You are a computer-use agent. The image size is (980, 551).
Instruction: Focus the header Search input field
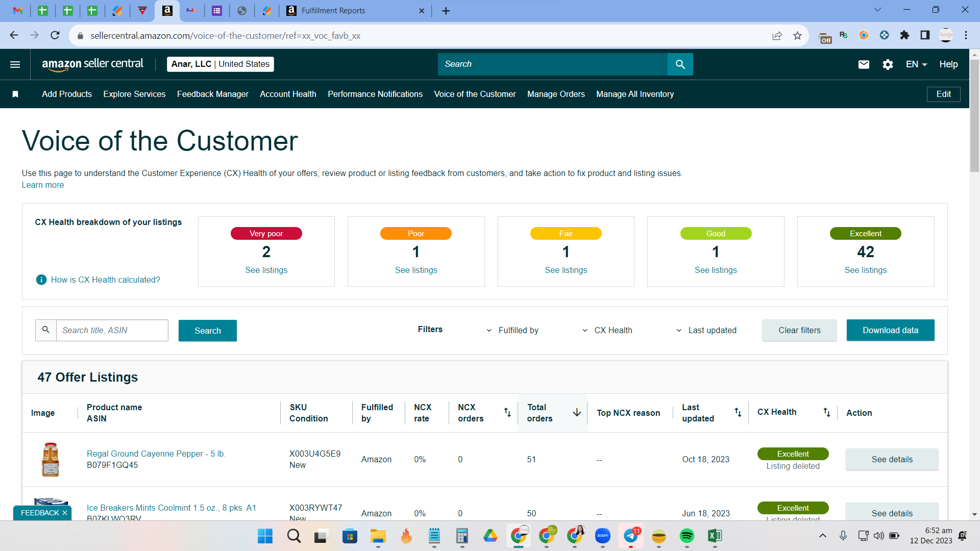552,64
